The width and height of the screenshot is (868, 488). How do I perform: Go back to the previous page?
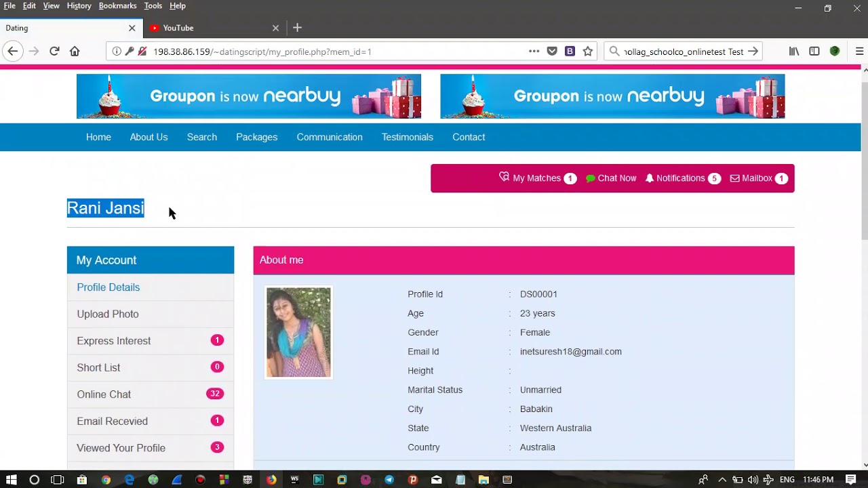coord(12,52)
